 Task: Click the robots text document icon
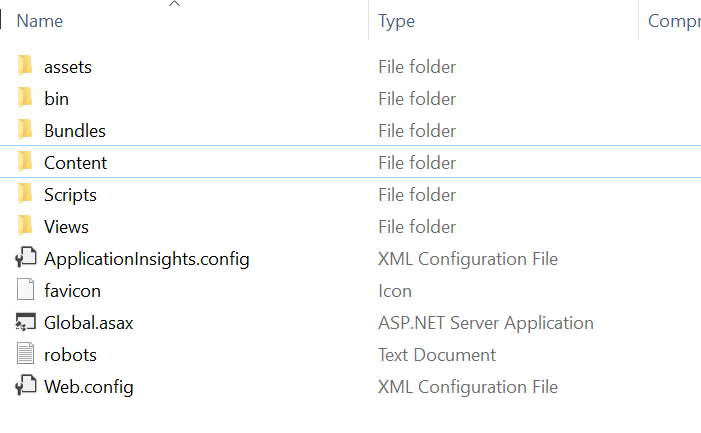[25, 353]
